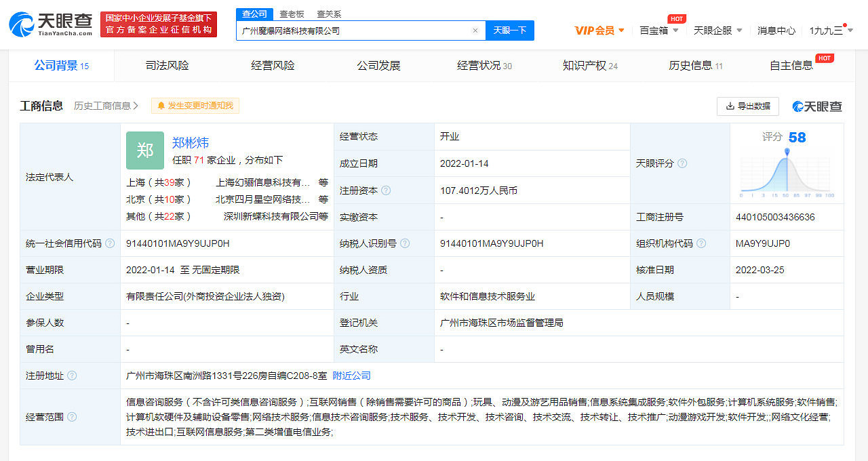Click the help icon beside 注册资本

[385, 191]
